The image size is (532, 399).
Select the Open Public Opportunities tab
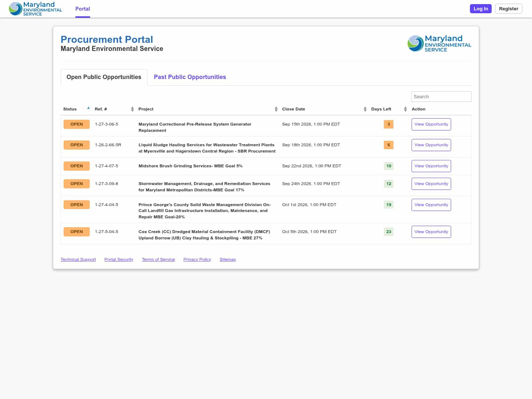pos(104,77)
